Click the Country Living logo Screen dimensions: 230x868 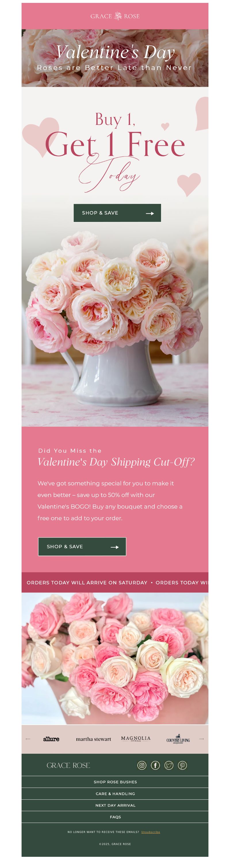pos(178,739)
